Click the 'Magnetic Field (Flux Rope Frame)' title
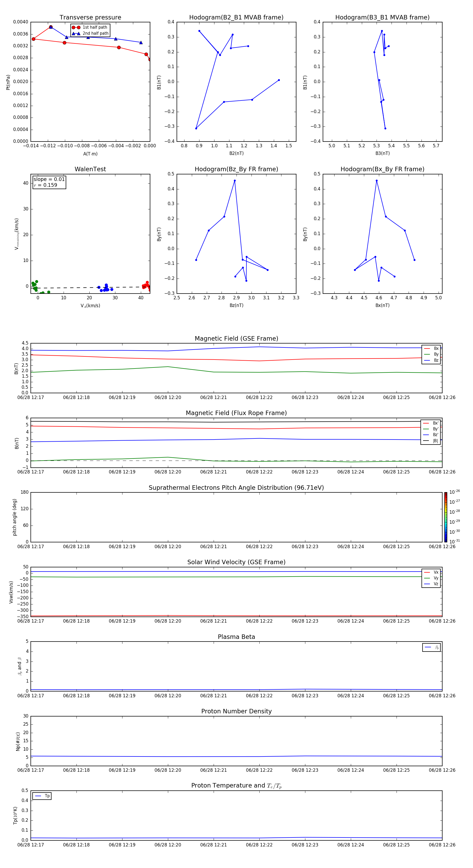 236,413
